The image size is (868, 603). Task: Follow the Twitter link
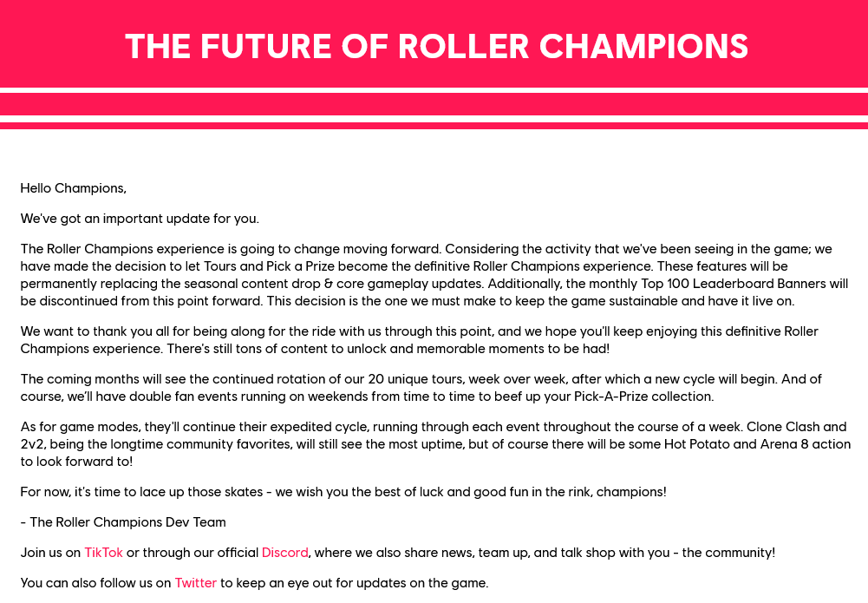(x=195, y=583)
